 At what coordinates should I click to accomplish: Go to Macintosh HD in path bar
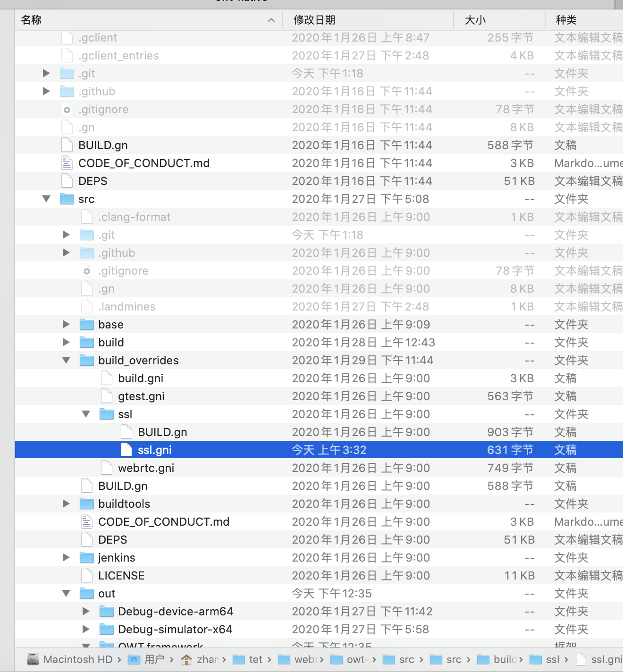click(78, 659)
